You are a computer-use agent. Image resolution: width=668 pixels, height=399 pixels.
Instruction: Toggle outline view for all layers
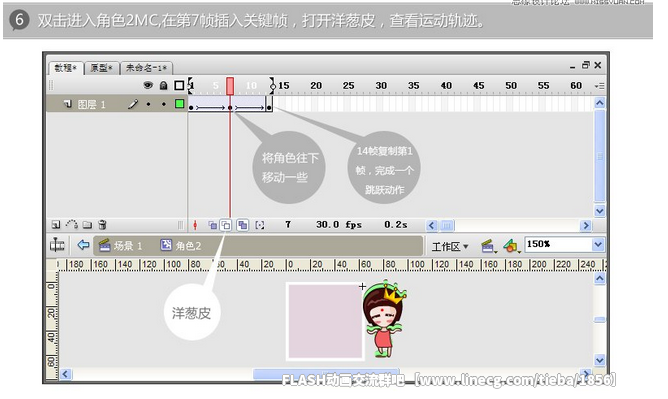179,86
